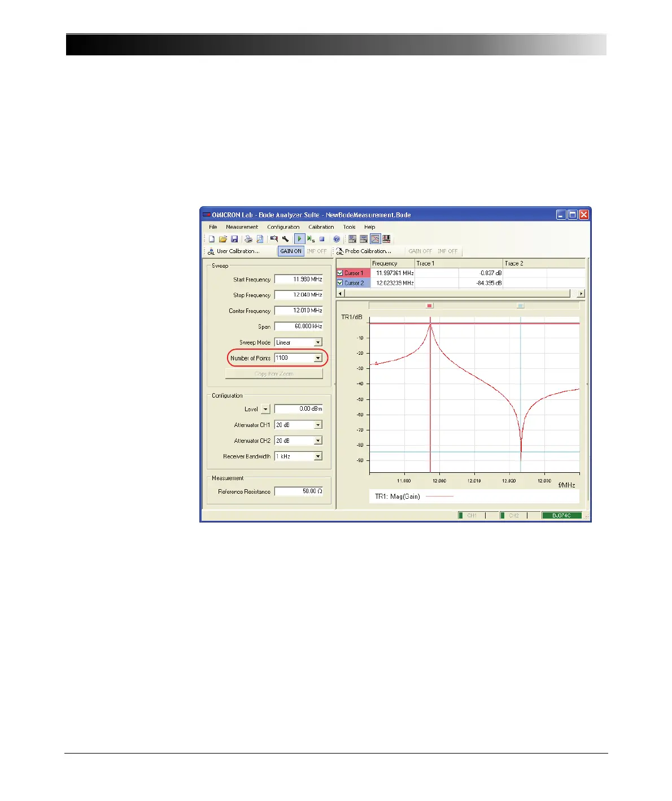Toggle user calibration GAIN ON
This screenshot has height=801, width=672.
(x=291, y=251)
